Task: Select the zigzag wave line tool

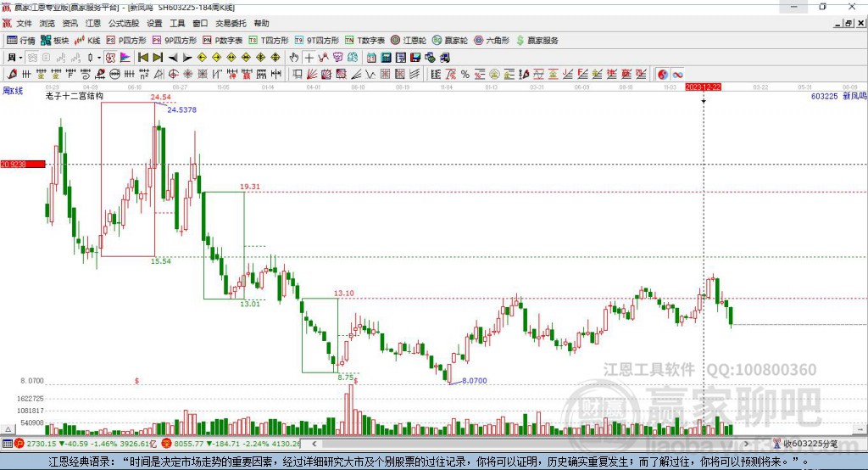Action: click(x=370, y=75)
